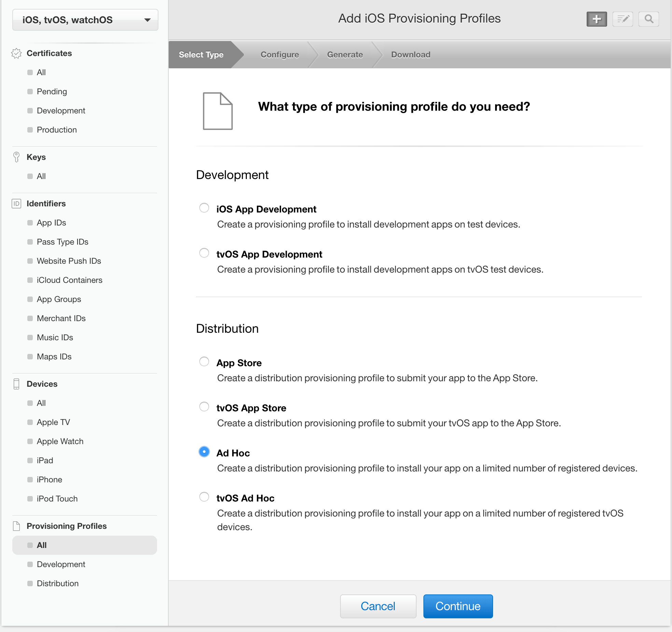Click the Identifiers ID icon

[x=16, y=204]
